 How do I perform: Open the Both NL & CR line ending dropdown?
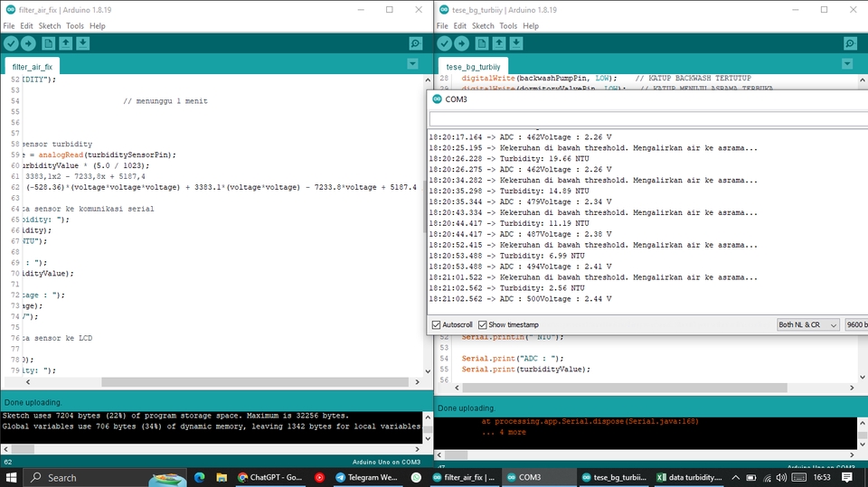click(807, 325)
